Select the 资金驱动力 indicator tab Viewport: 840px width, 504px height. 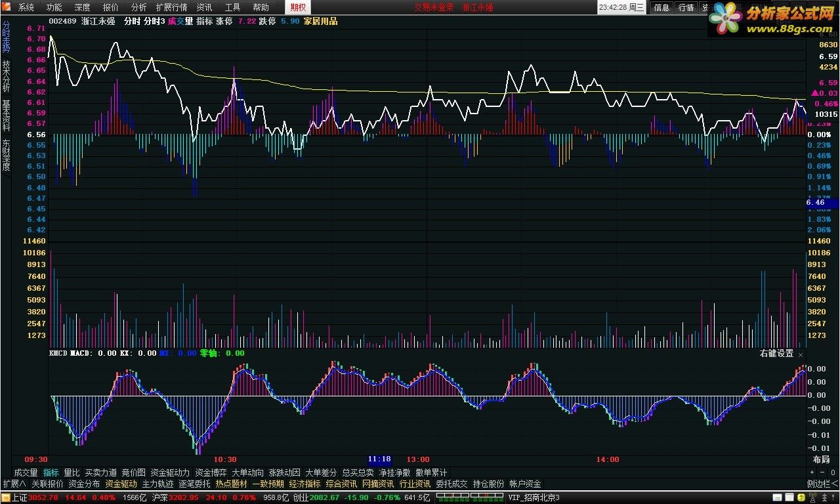coord(170,472)
